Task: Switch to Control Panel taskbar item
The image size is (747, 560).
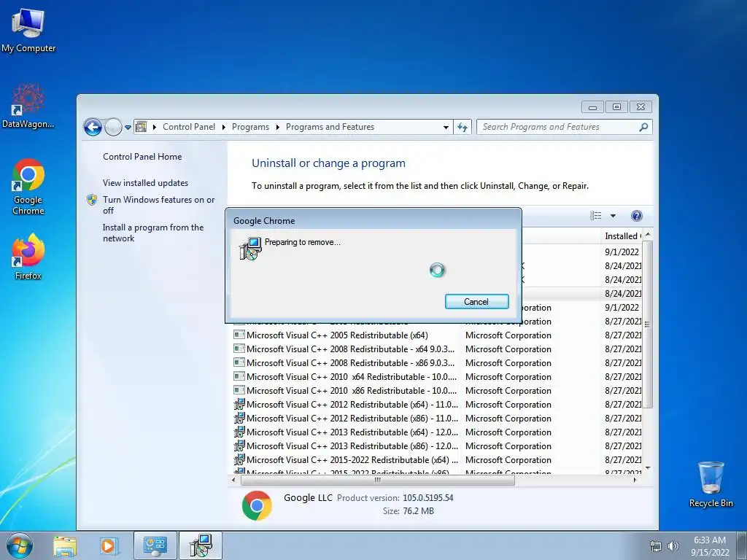Action: pos(155,545)
